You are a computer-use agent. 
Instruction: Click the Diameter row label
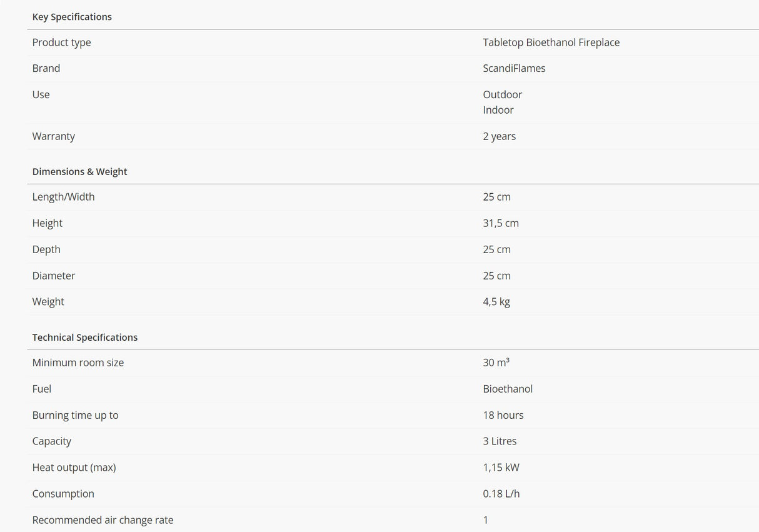pos(54,276)
